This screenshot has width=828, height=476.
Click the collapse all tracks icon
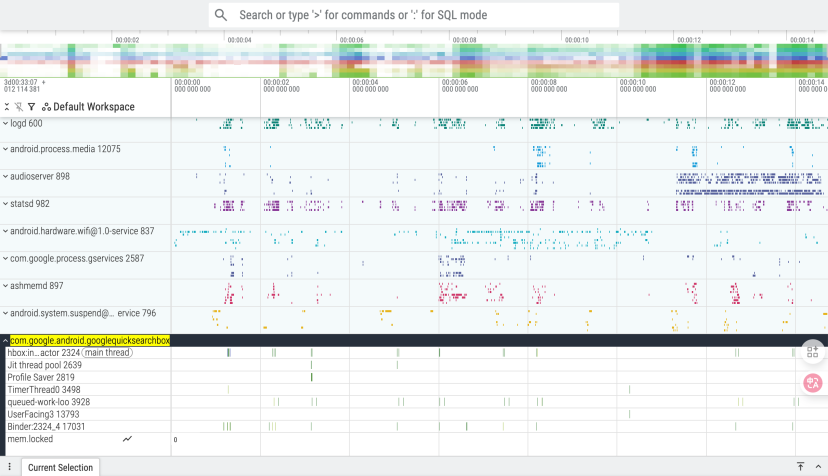(x=7, y=107)
